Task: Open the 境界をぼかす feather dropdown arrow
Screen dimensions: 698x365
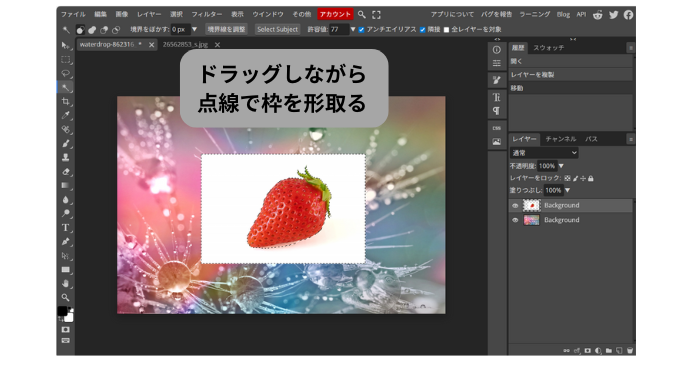Action: [x=195, y=29]
